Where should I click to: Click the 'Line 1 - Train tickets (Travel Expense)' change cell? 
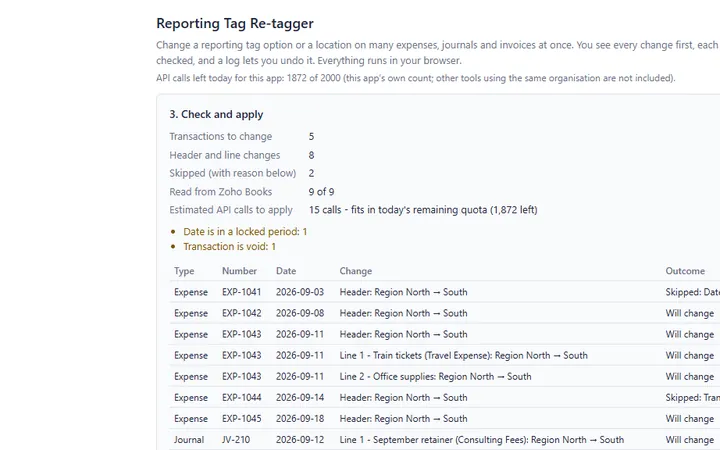463,355
